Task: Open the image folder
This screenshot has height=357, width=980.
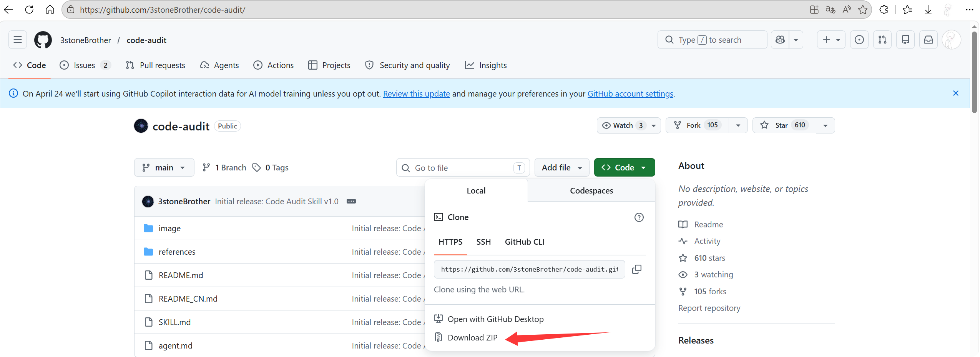Action: tap(169, 229)
